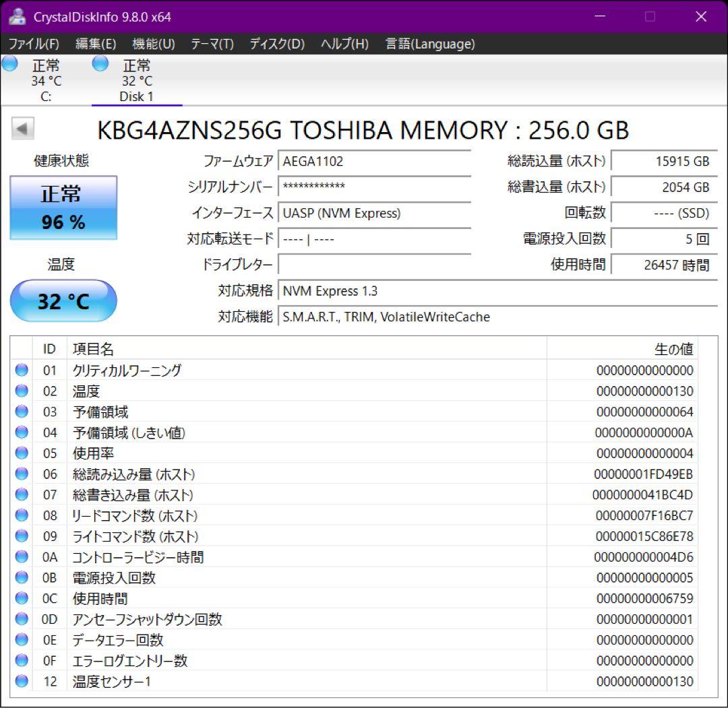Click the 対応規格 field NVM Express 1.3
The width and height of the screenshot is (728, 708).
tap(497, 290)
